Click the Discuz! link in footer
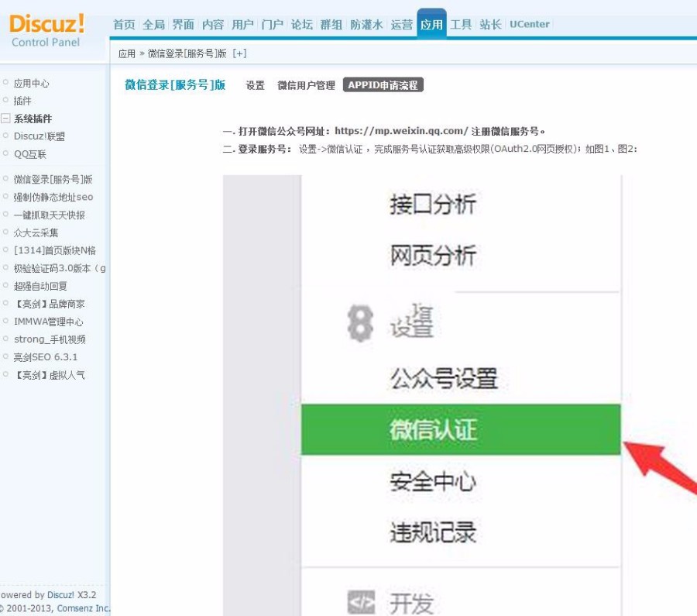 (60, 594)
